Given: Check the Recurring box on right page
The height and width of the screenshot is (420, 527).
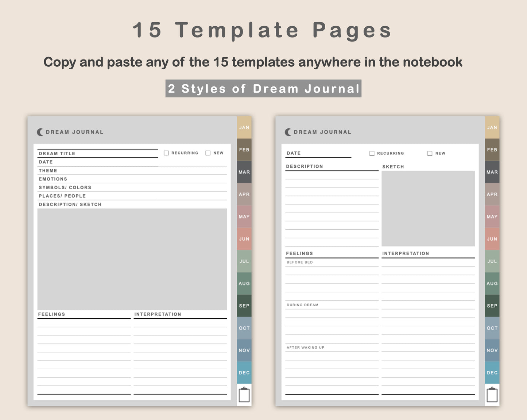Looking at the screenshot, I should 372,153.
